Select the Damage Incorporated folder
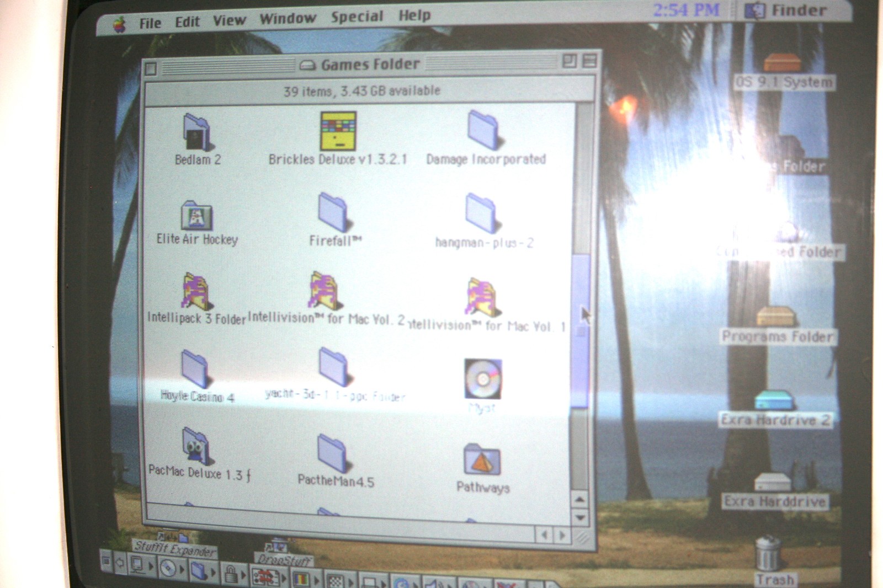Screen dimensions: 883x588 click(484, 129)
